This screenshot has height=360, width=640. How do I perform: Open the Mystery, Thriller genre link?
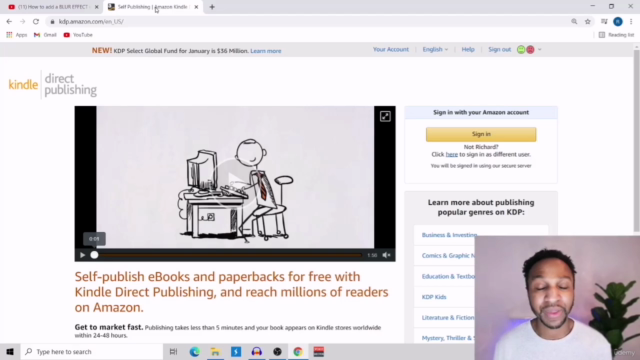(x=448, y=338)
